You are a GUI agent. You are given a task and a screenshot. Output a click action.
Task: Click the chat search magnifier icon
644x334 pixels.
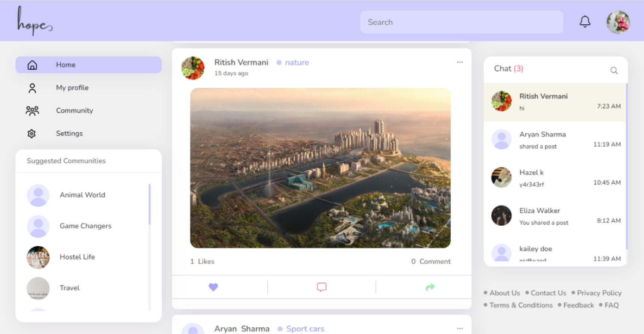tap(614, 70)
